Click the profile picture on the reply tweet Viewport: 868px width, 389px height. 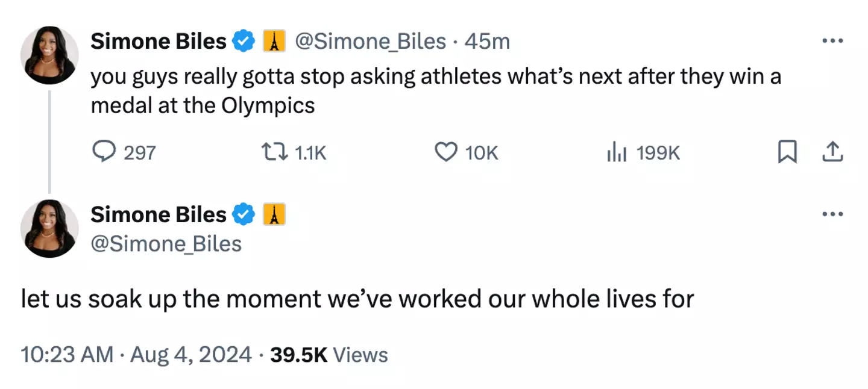(49, 228)
